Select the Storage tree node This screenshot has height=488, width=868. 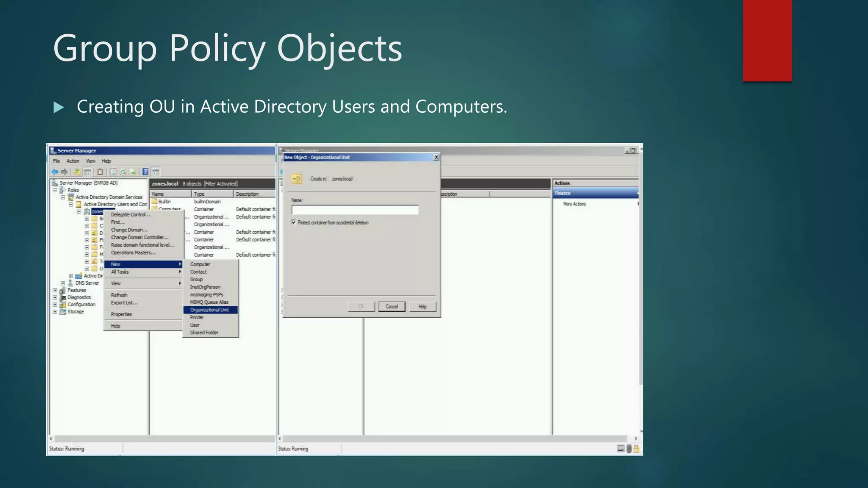[x=76, y=312]
